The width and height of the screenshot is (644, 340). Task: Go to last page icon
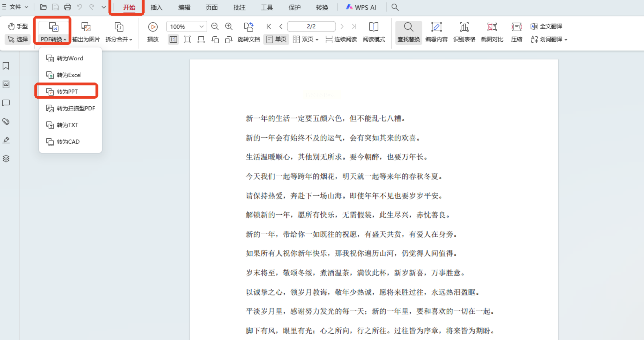coord(354,26)
